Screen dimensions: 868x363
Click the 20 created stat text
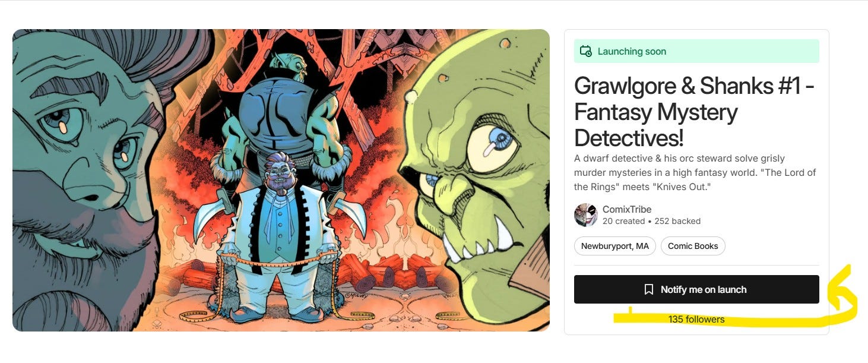pyautogui.click(x=623, y=221)
